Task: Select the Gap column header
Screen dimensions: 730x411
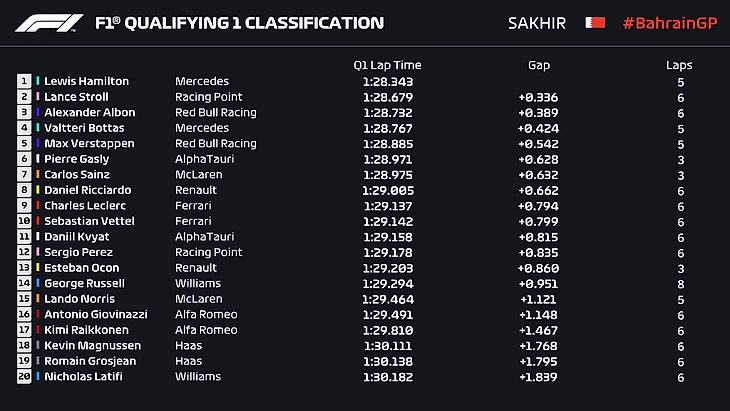Action: tap(539, 65)
